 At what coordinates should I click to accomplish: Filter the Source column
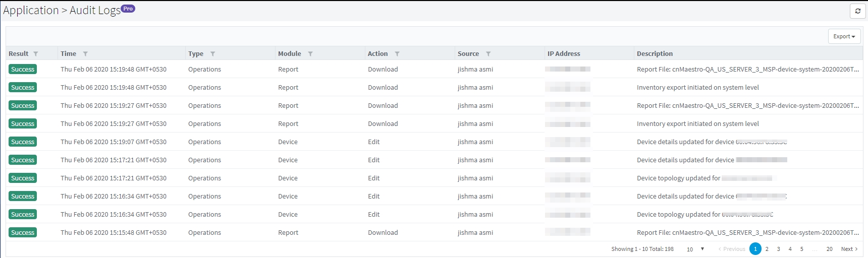(x=489, y=54)
